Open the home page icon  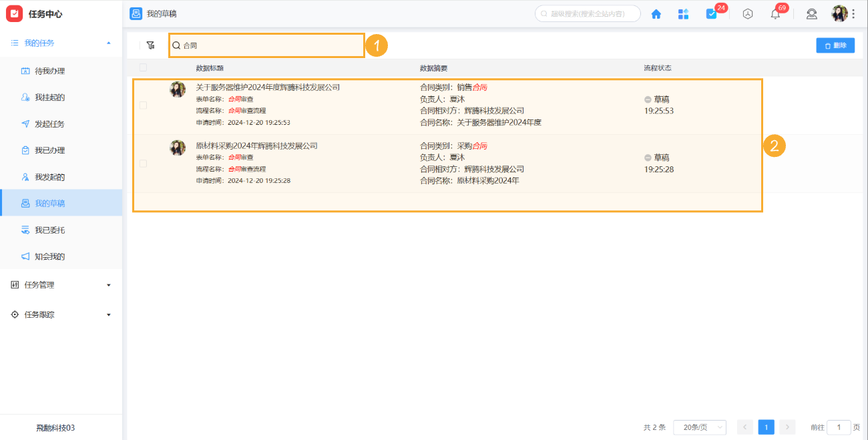point(656,13)
